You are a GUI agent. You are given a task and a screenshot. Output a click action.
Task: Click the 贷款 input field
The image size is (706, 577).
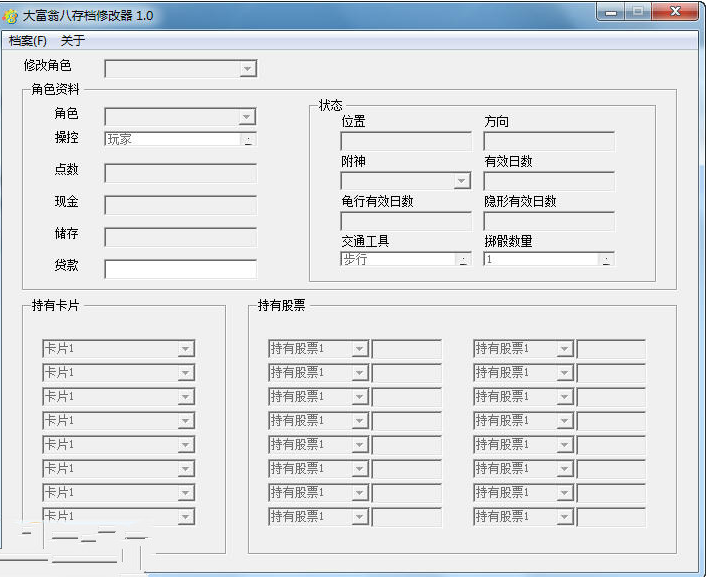tap(181, 269)
